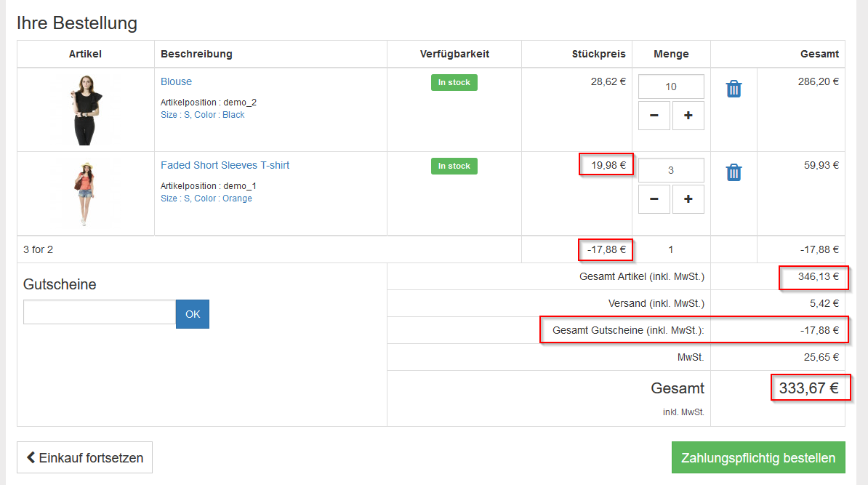The image size is (868, 485).
Task: Click the T-shirt quantity input field
Action: pyautogui.click(x=671, y=170)
